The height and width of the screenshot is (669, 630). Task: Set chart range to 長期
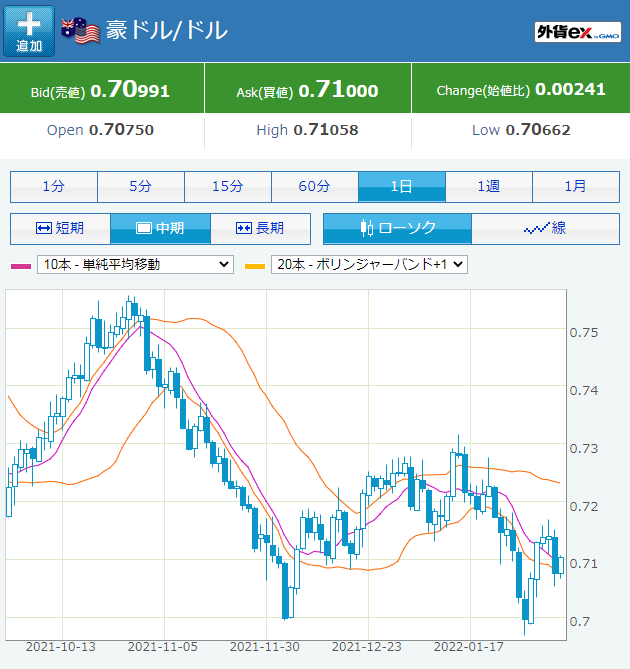[260, 229]
